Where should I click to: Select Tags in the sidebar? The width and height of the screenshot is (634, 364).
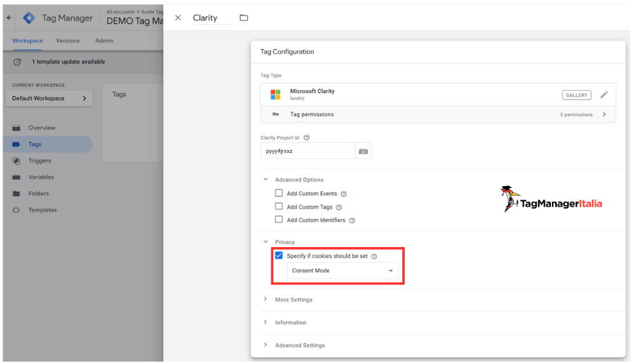point(48,144)
